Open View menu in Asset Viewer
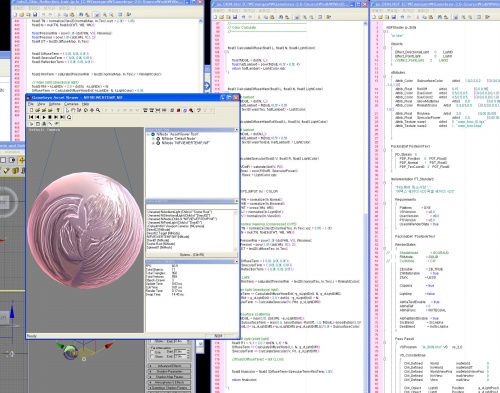 pyautogui.click(x=41, y=104)
